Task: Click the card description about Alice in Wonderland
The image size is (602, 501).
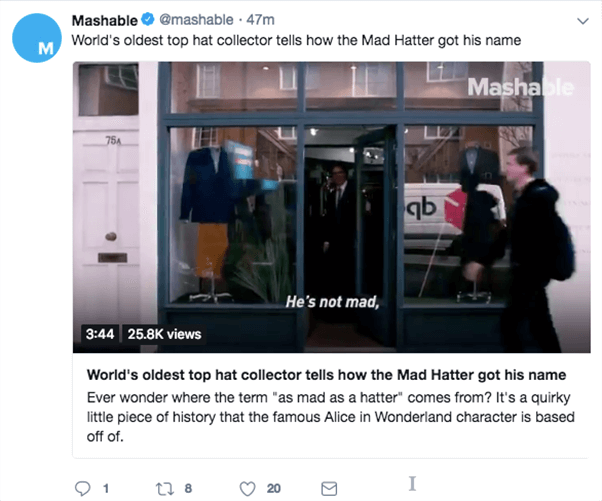Action: click(x=331, y=417)
